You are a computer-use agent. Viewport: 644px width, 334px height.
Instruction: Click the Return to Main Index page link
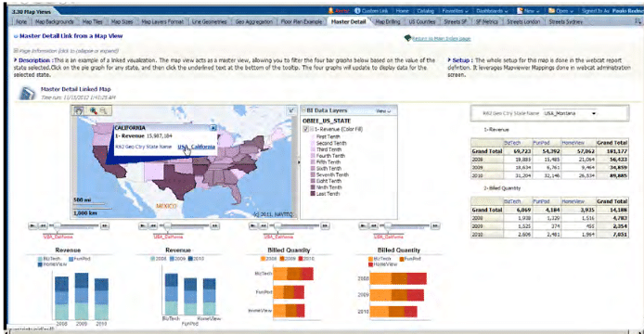[441, 39]
